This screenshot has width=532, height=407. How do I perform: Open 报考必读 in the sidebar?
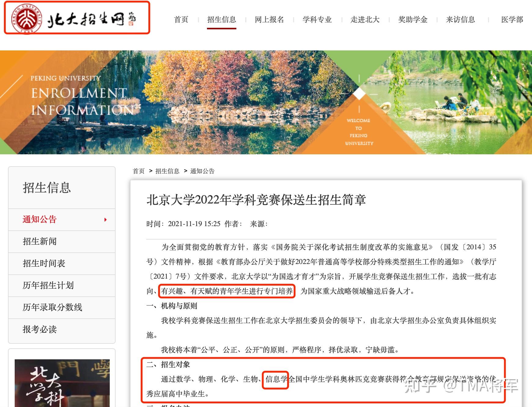(x=62, y=329)
